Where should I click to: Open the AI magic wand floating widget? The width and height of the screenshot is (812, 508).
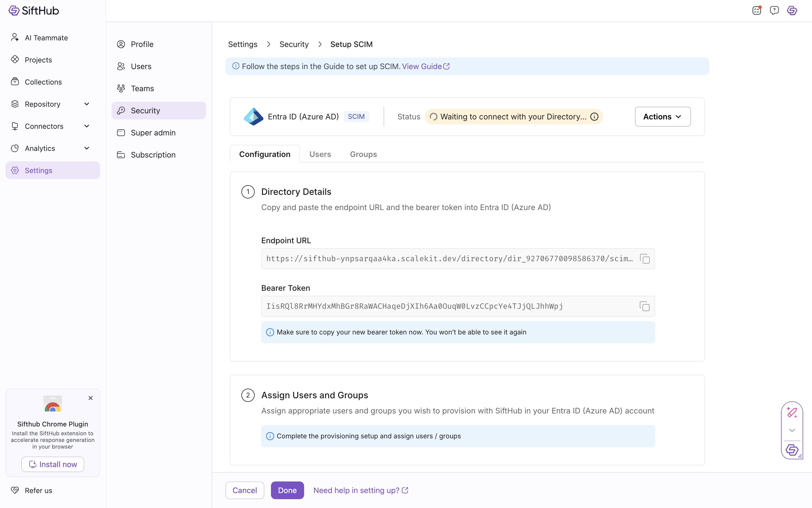[792, 413]
